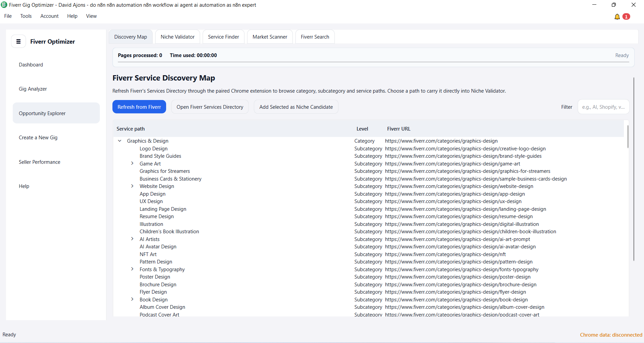The height and width of the screenshot is (343, 644).
Task: Switch to the Niche Validator tab
Action: (x=178, y=37)
